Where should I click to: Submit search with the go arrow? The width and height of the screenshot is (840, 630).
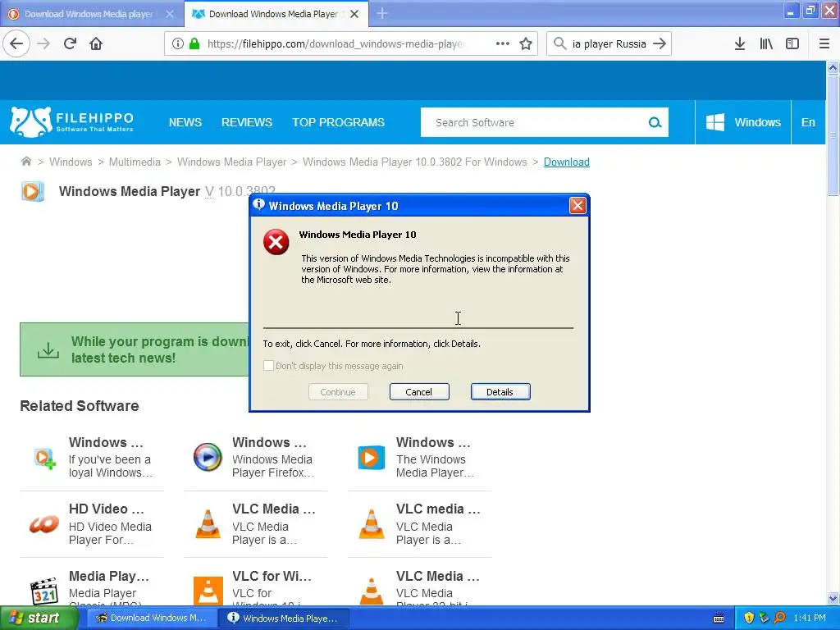pos(660,43)
